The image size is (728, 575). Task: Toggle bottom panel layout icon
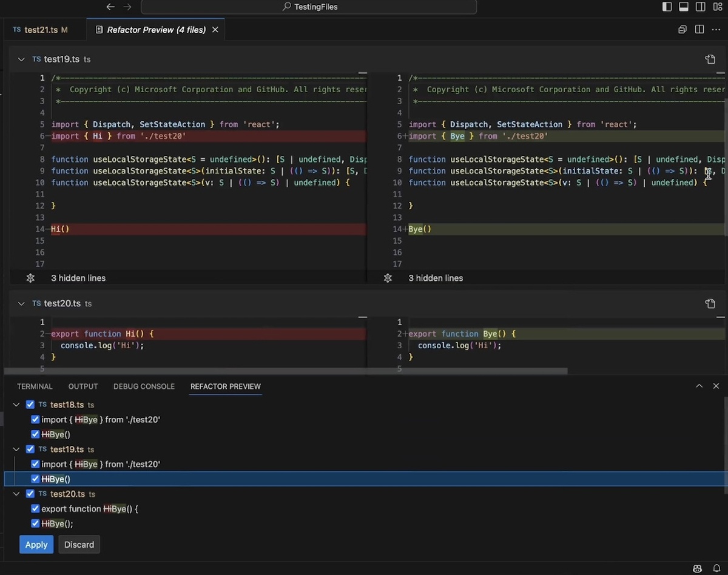[x=684, y=7]
